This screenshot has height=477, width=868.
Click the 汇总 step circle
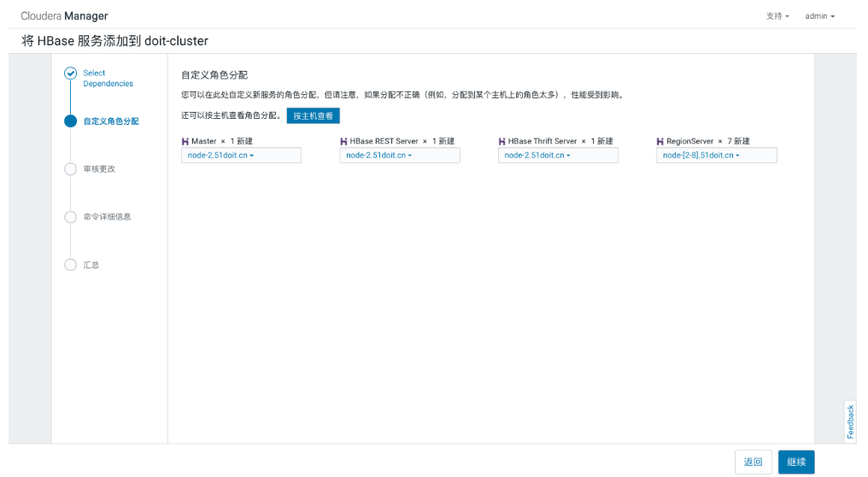(x=70, y=265)
